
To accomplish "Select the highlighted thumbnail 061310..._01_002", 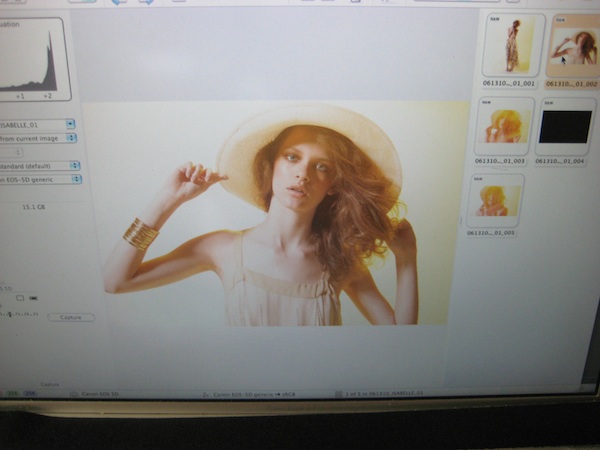I will pos(573,47).
